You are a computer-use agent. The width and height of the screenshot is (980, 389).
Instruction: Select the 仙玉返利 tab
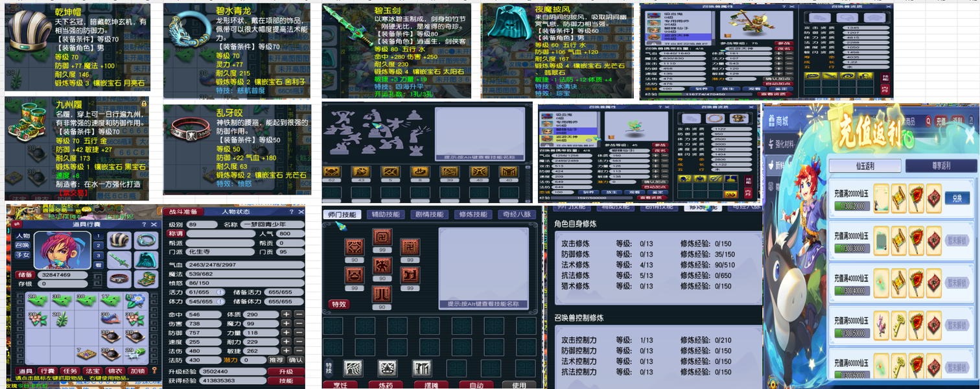pos(864,165)
